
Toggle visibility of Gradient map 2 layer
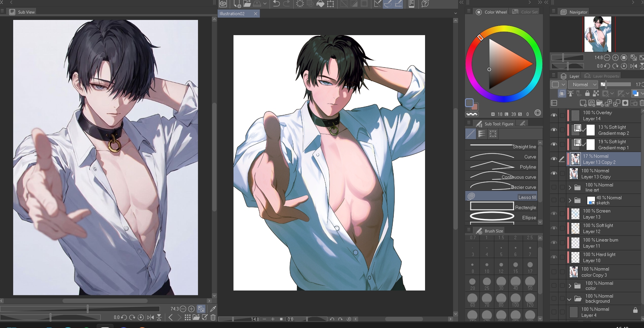click(554, 130)
